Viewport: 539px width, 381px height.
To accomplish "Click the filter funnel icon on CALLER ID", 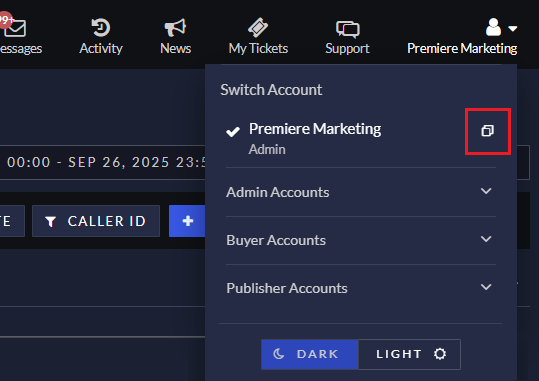I will point(51,221).
